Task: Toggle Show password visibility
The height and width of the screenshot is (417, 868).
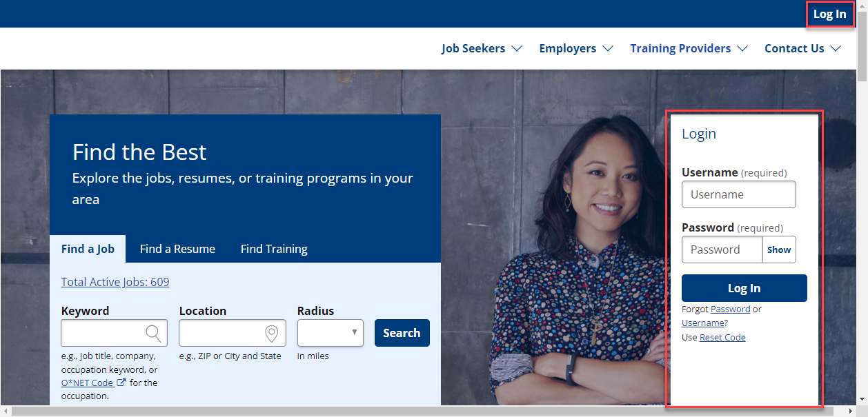Action: [x=779, y=250]
